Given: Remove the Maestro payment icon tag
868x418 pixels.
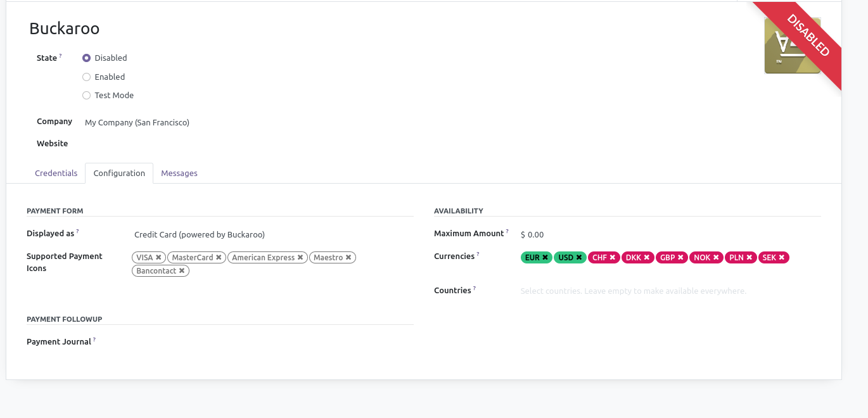Looking at the screenshot, I should [x=348, y=257].
